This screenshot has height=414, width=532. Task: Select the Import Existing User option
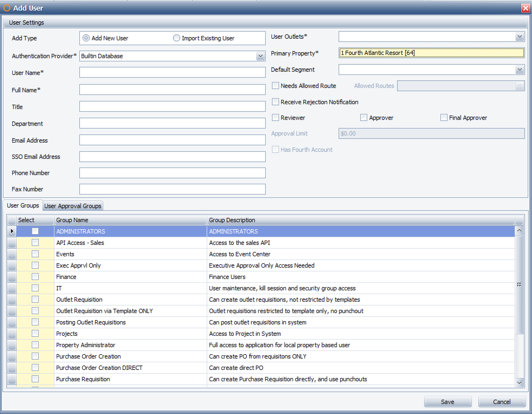coord(176,38)
